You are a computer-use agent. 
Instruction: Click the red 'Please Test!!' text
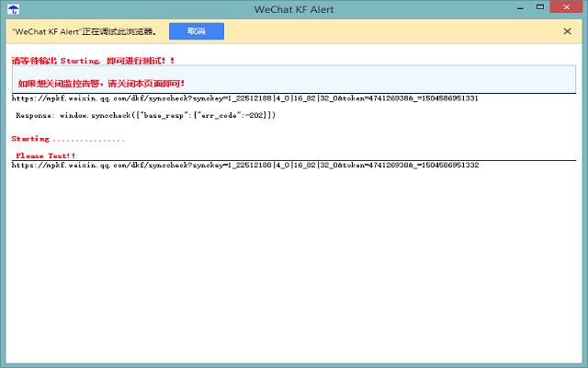point(45,155)
